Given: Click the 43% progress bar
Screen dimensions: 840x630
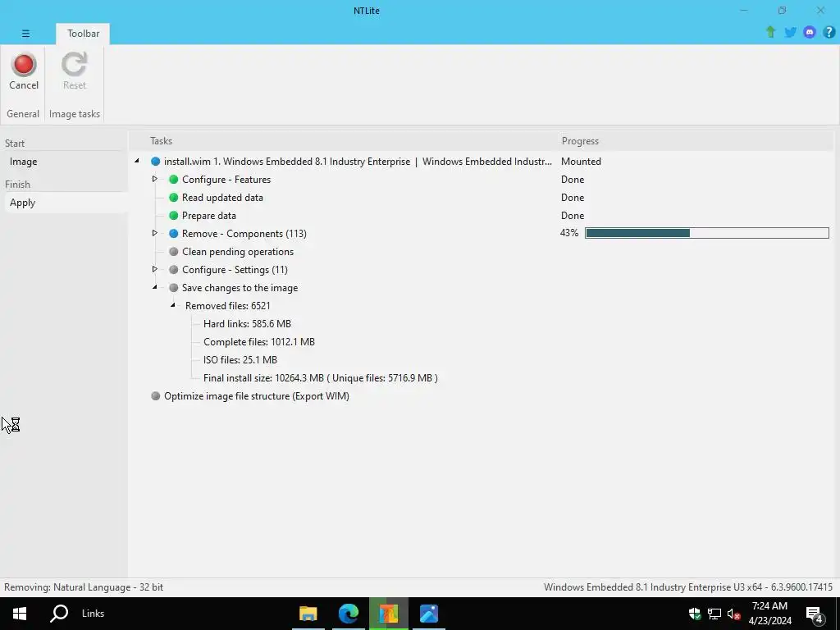Looking at the screenshot, I should tap(706, 233).
